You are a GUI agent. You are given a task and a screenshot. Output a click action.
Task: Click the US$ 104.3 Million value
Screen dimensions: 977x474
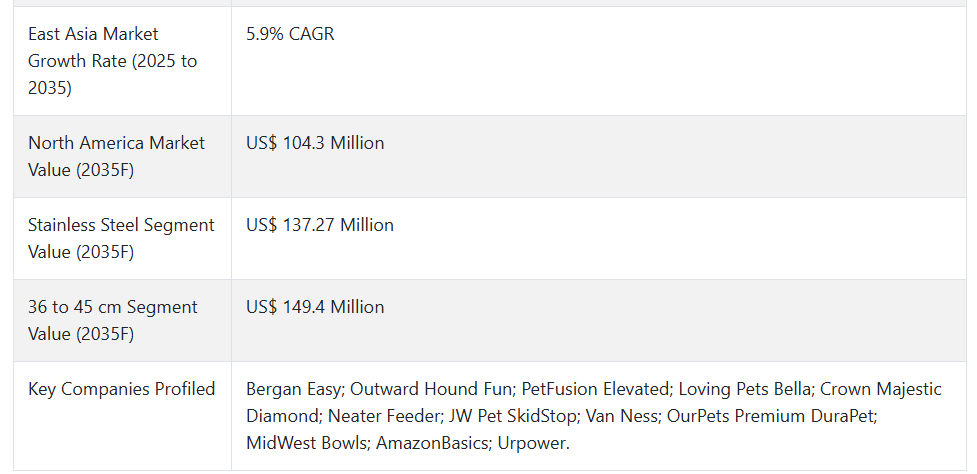[315, 143]
